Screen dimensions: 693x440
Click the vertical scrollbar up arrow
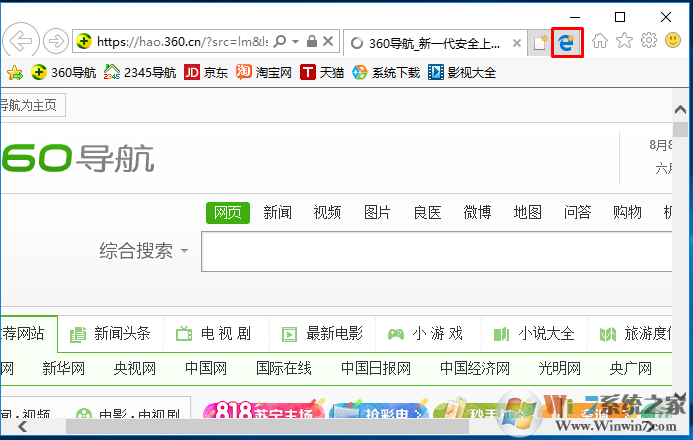click(680, 110)
